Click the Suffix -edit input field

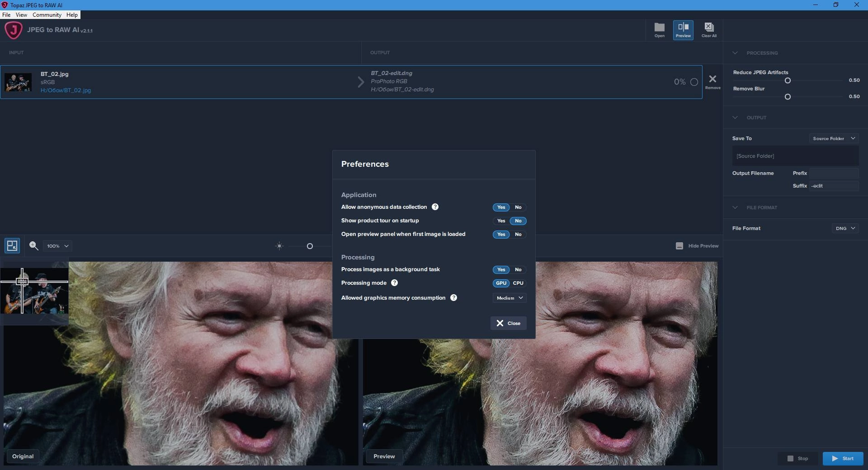pyautogui.click(x=834, y=186)
